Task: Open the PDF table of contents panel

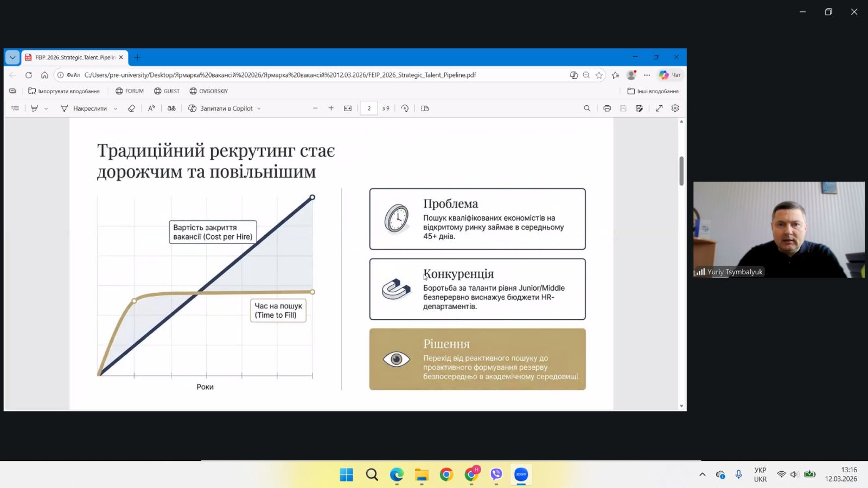Action: point(15,108)
